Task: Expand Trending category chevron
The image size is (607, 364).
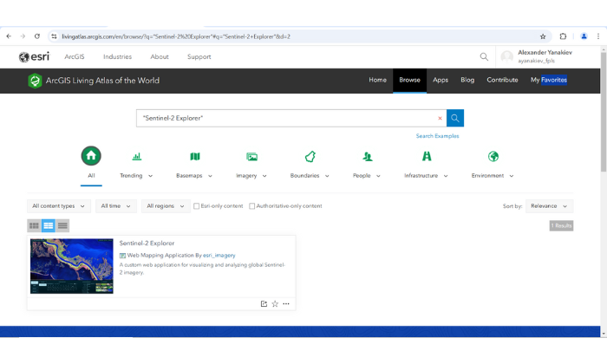Action: (151, 176)
